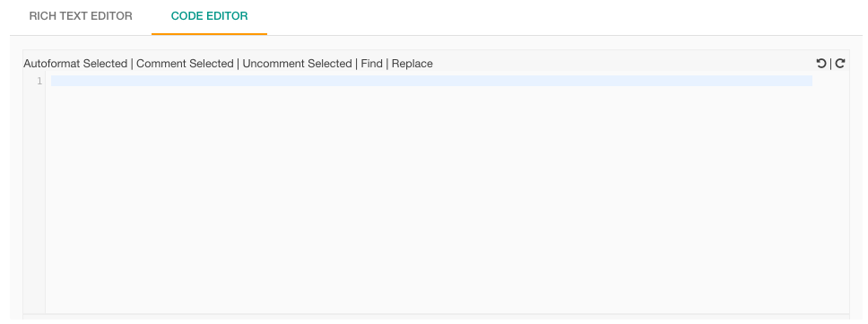Click the redo arrow icon
Viewport: 868px width, 324px height.
(x=840, y=63)
